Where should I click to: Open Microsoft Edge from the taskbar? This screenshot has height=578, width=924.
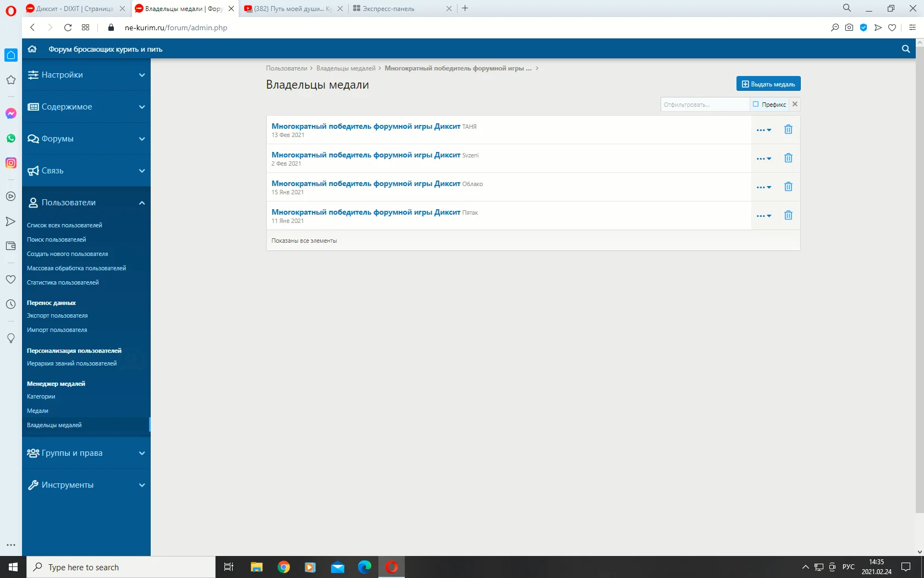pyautogui.click(x=365, y=567)
